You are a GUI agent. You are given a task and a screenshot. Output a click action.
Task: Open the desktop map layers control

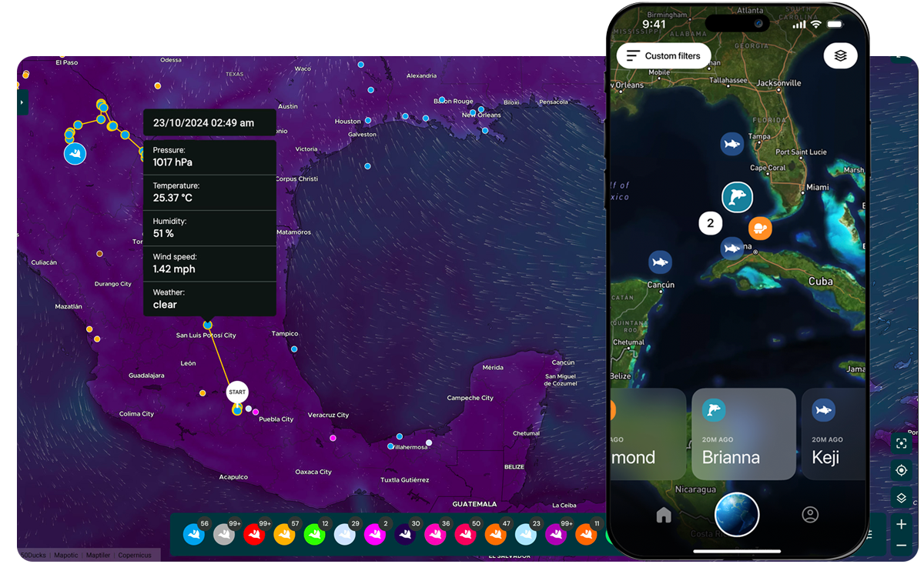901,498
